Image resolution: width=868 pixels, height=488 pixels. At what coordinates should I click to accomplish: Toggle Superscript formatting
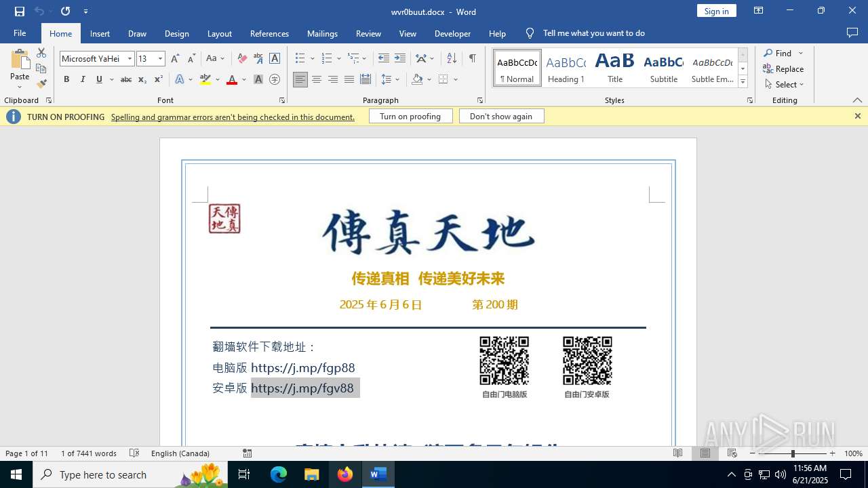point(158,79)
